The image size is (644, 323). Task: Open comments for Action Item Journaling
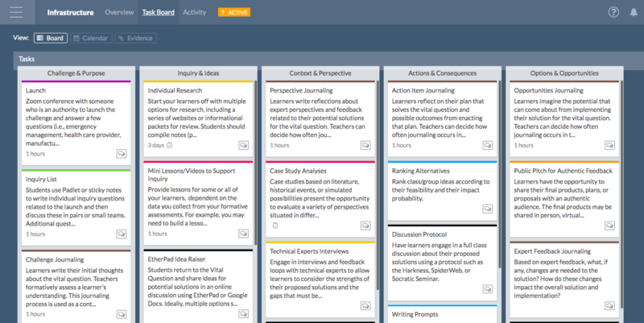[x=487, y=146]
